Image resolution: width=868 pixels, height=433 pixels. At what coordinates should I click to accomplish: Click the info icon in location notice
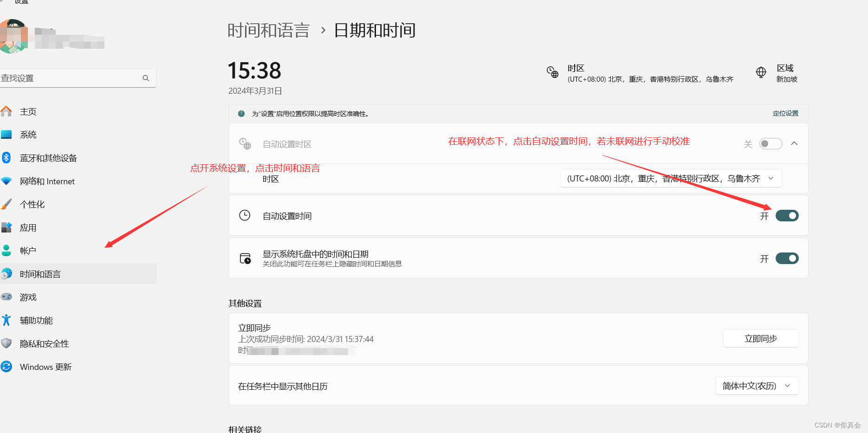[x=241, y=114]
